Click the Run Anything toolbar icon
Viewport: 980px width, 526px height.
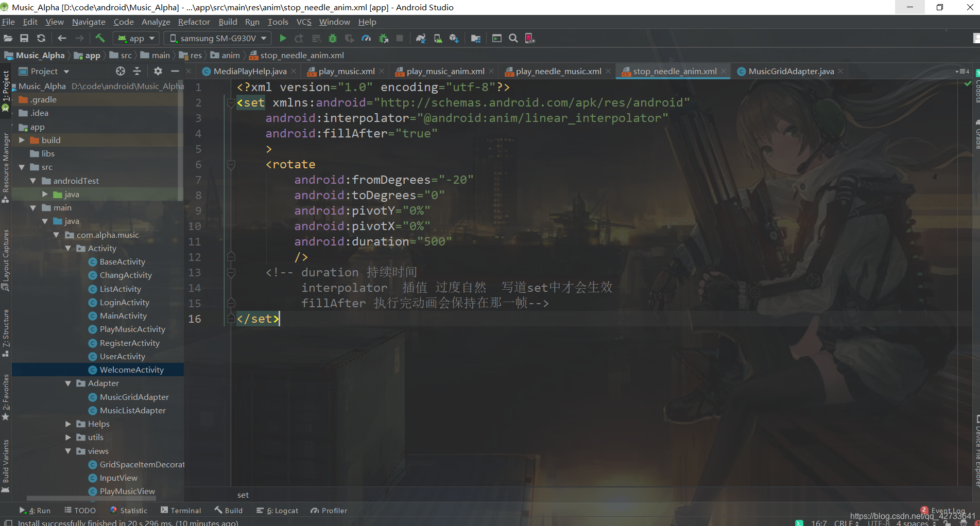click(x=497, y=38)
